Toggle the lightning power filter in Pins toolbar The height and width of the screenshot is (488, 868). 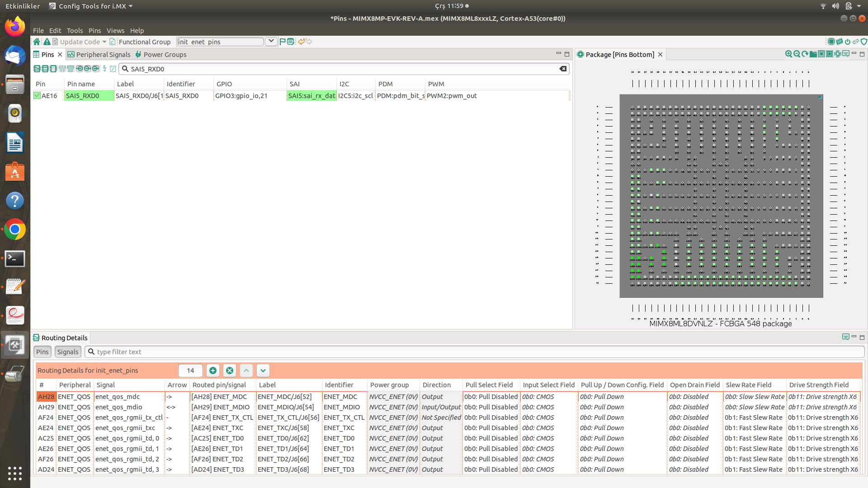(x=105, y=69)
